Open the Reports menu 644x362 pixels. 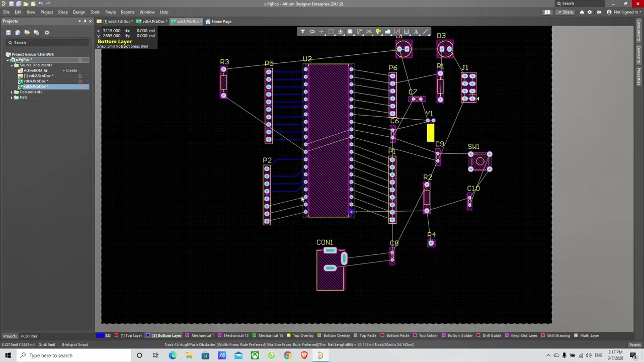[x=127, y=12]
